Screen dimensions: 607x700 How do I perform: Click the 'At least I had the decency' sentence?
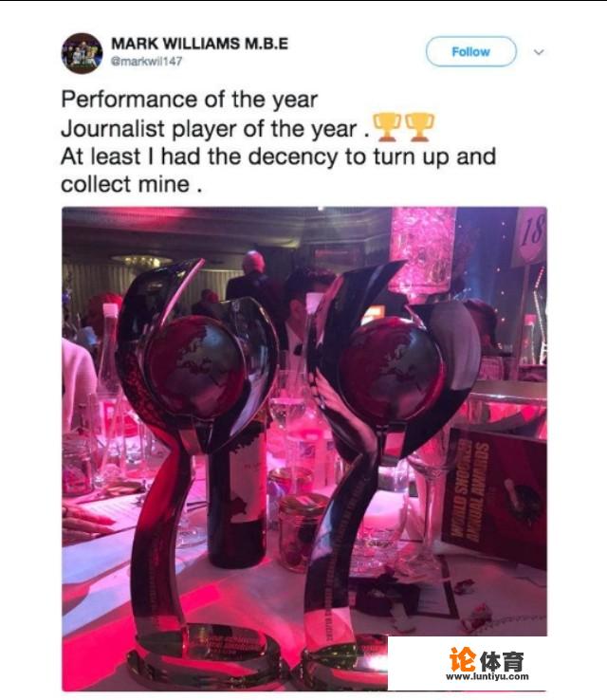click(x=279, y=157)
